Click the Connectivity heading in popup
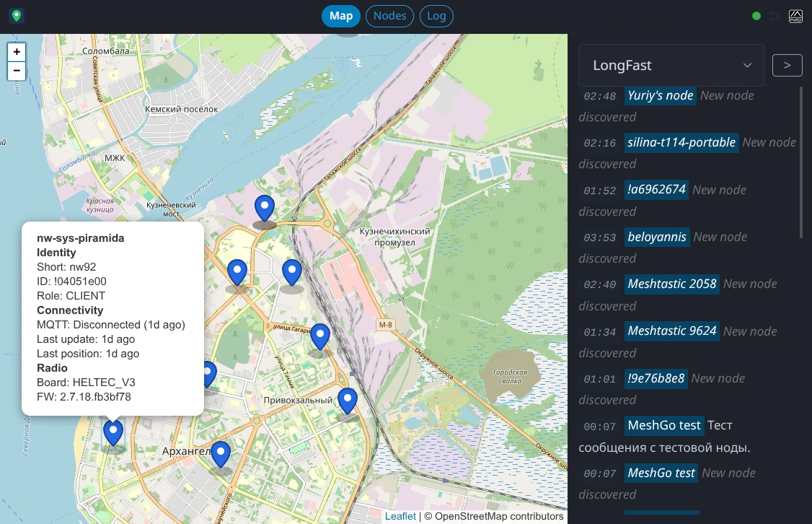 coord(70,310)
